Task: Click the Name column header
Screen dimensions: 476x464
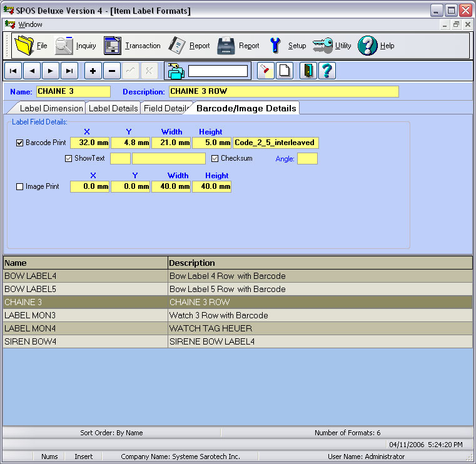Action: pos(85,263)
